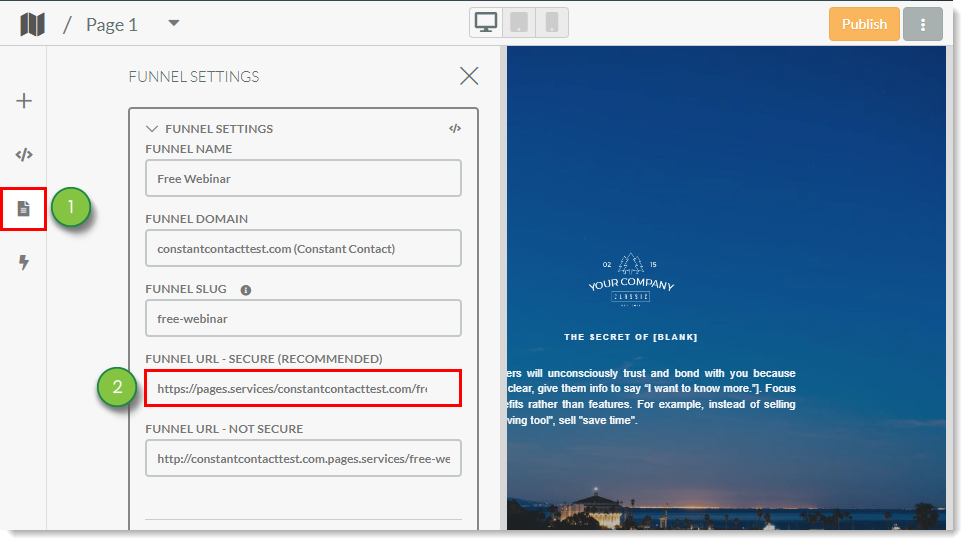This screenshot has width=968, height=545.
Task: Select 'The Secret of [Blank]' heading
Action: point(630,337)
